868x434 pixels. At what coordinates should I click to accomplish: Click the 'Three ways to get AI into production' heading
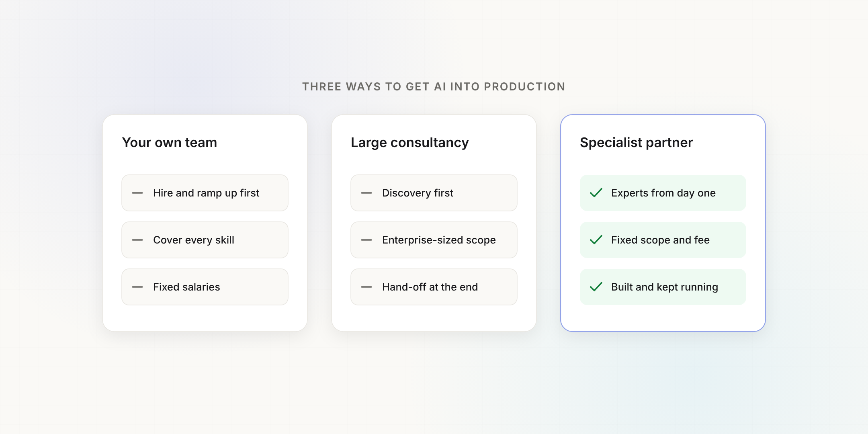click(x=434, y=87)
